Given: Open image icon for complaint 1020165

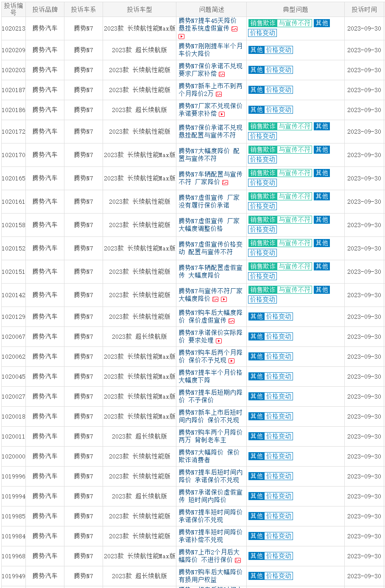Looking at the screenshot, I should [x=225, y=183].
